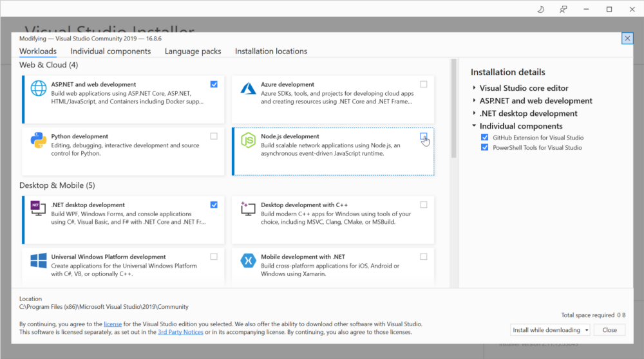This screenshot has width=644, height=359.
Task: Open the 3rd Party Notices link
Action: click(181, 333)
